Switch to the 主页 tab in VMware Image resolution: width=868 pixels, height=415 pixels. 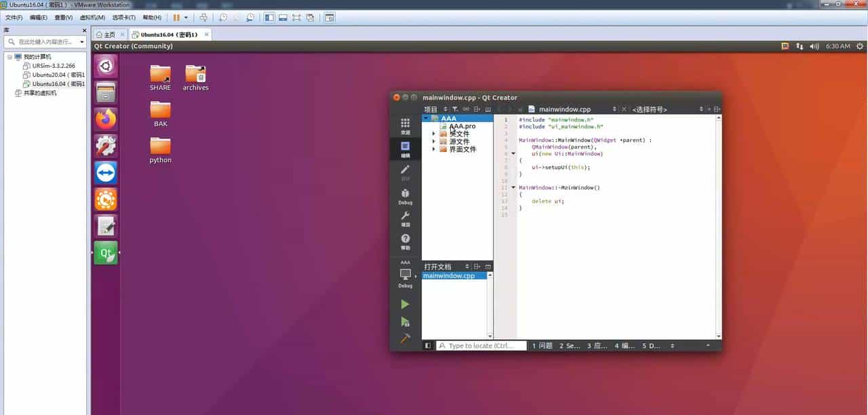pos(105,35)
